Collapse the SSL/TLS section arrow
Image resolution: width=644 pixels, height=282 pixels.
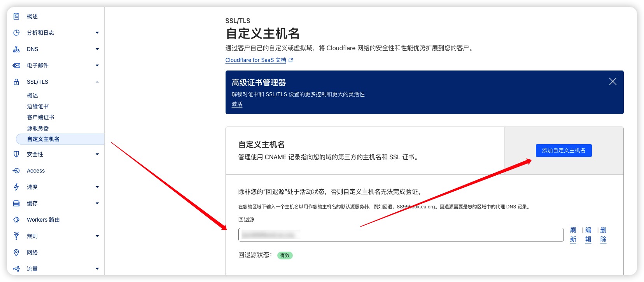(97, 82)
